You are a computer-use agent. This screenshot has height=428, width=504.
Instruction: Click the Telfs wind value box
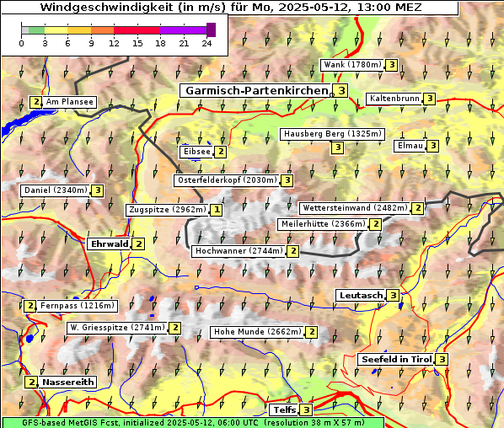point(306,409)
